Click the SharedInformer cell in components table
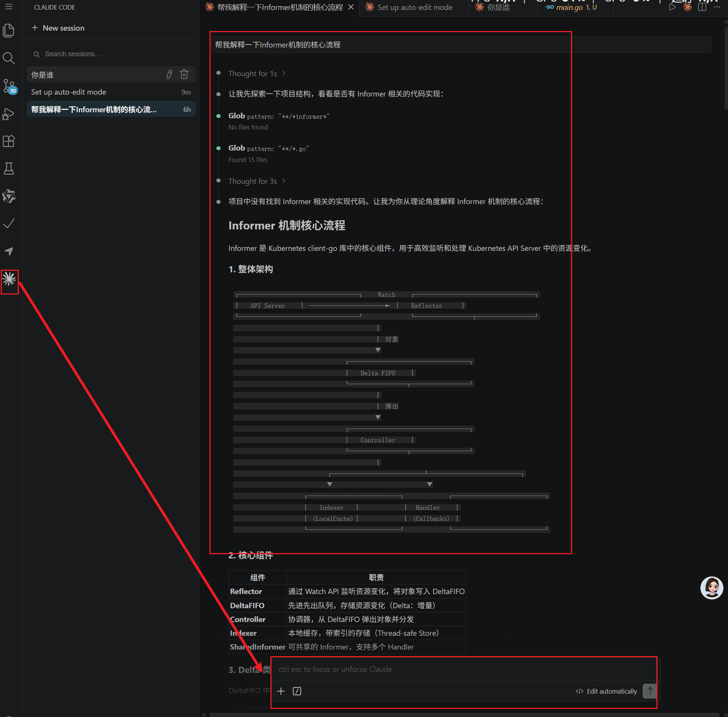728x717 pixels. click(x=258, y=647)
